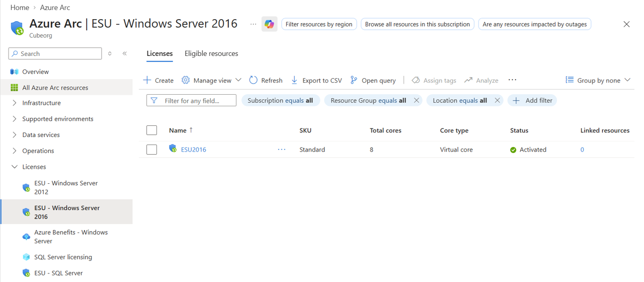
Task: Open the Group by none dropdown
Action: tap(598, 80)
